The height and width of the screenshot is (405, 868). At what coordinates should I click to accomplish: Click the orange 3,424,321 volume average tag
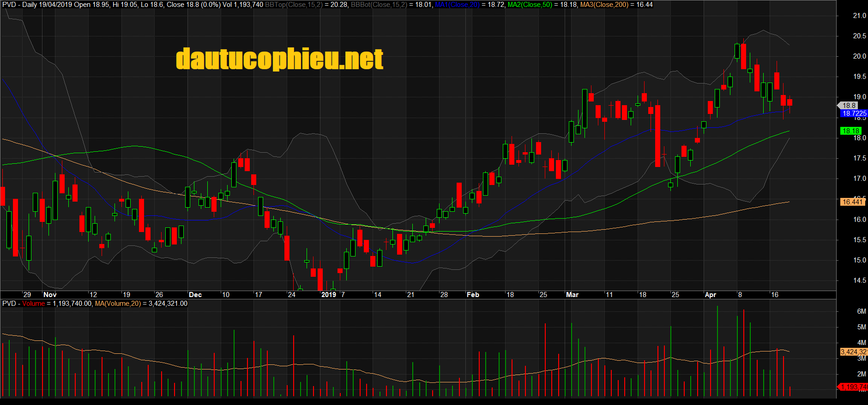(853, 352)
